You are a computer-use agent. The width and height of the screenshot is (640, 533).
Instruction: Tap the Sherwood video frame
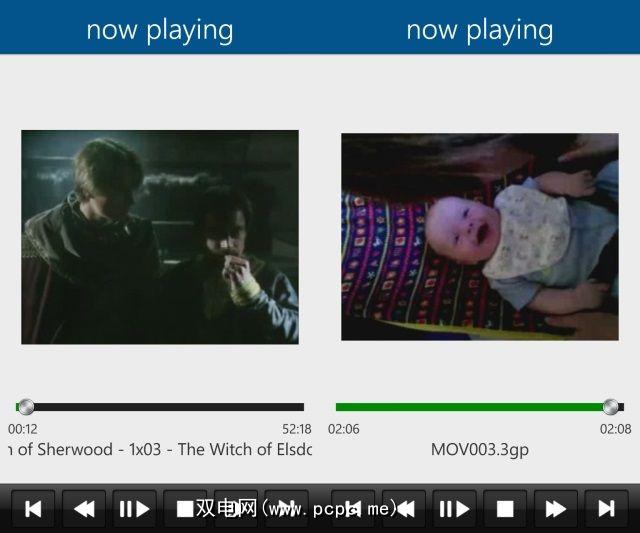pos(160,237)
